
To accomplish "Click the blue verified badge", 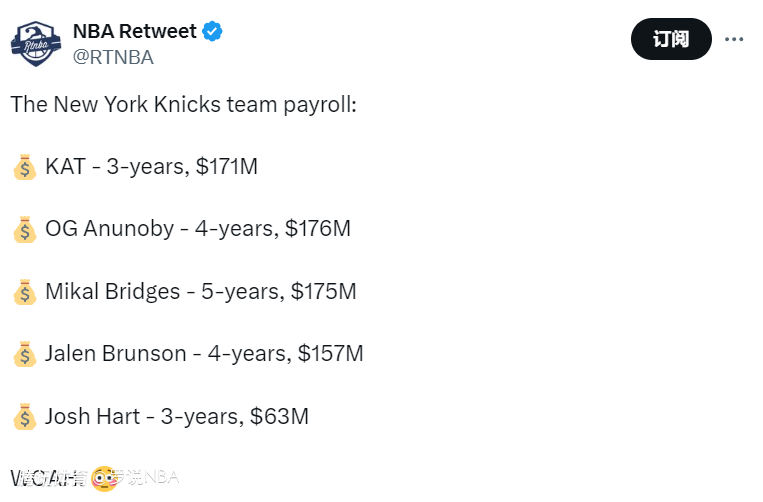I will [x=213, y=32].
